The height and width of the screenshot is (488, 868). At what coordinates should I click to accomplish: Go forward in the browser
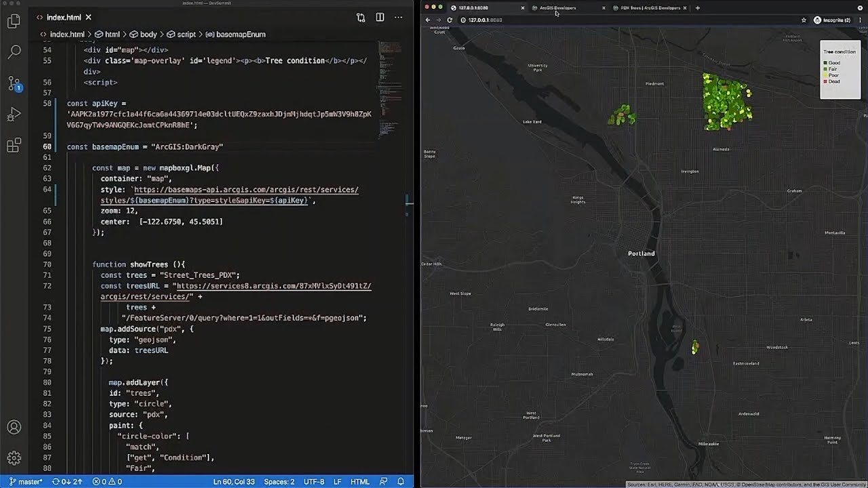[438, 20]
